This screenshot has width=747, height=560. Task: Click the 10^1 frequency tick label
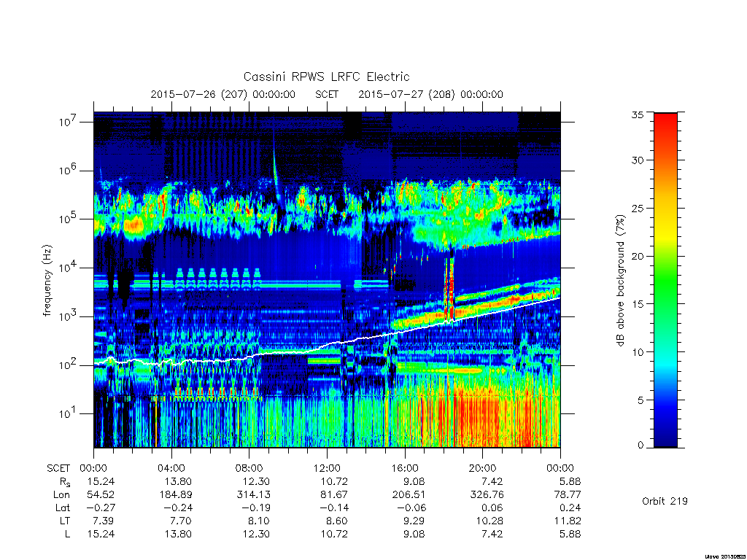coord(69,413)
